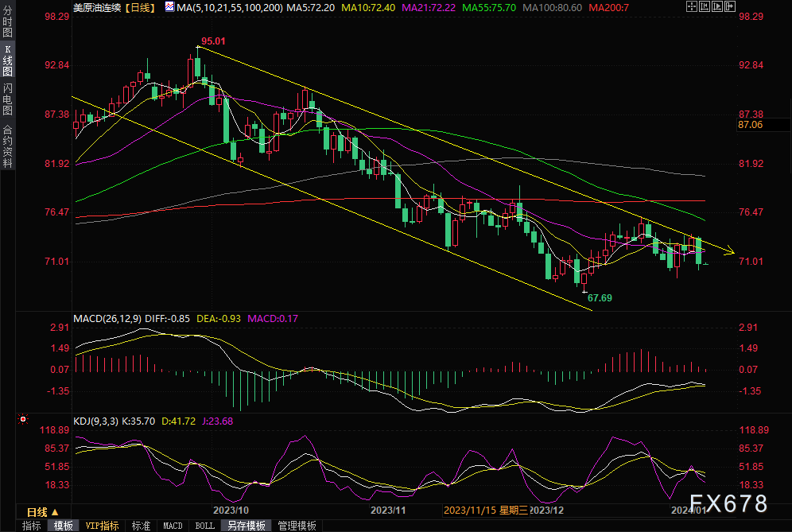Open the 闪电图 side tab
This screenshot has height=532, width=792.
tap(7, 99)
